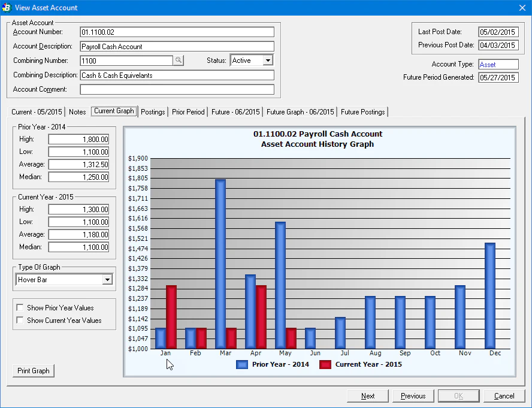This screenshot has height=408, width=532.
Task: Select the Current - 05/2015 tab
Action: [x=38, y=111]
